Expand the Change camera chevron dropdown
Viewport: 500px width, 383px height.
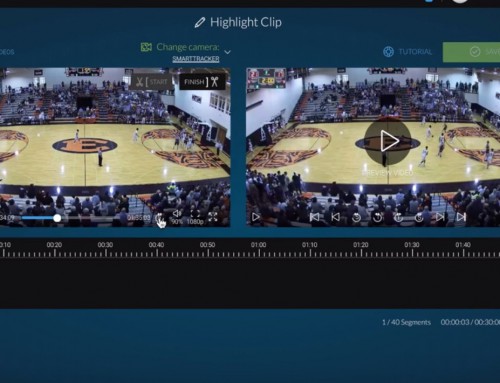[x=227, y=52]
